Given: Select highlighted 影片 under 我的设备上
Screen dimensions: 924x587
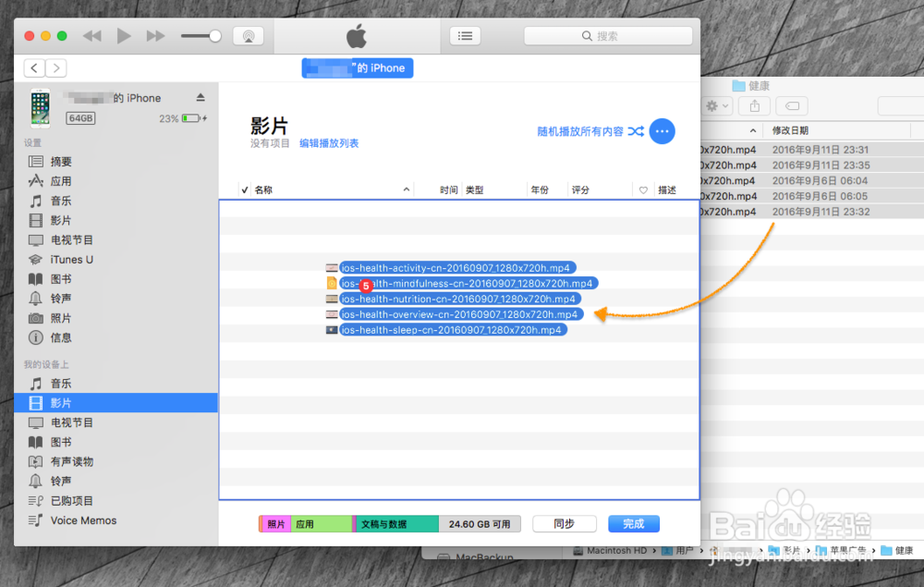Looking at the screenshot, I should (115, 403).
